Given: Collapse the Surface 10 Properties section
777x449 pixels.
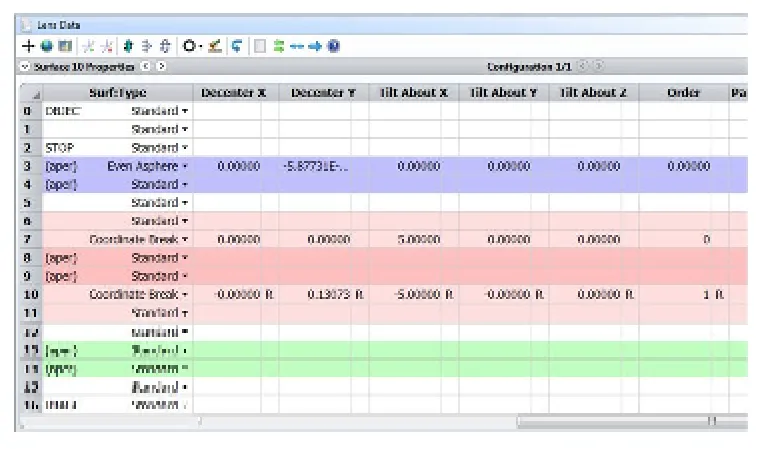Looking at the screenshot, I should pos(25,66).
